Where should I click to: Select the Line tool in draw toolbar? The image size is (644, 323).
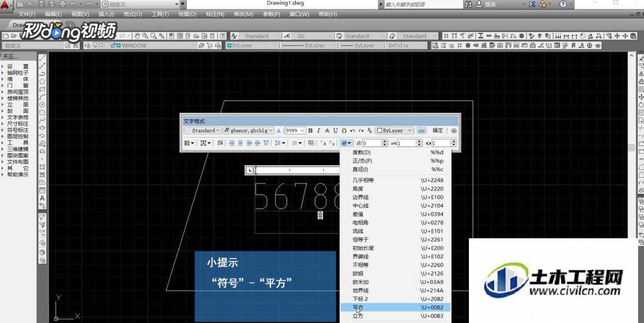coord(42,58)
